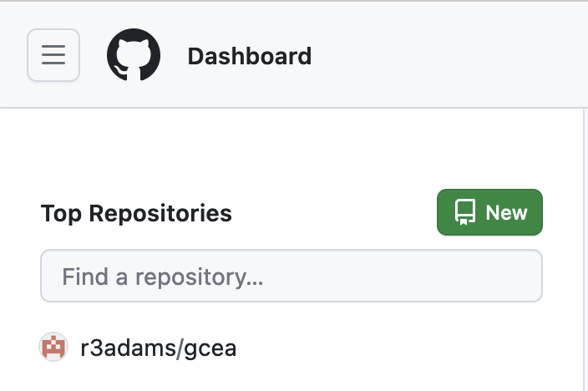Screen dimensions: 588x391
Task: Click the repository book icon in New button
Action: (465, 212)
